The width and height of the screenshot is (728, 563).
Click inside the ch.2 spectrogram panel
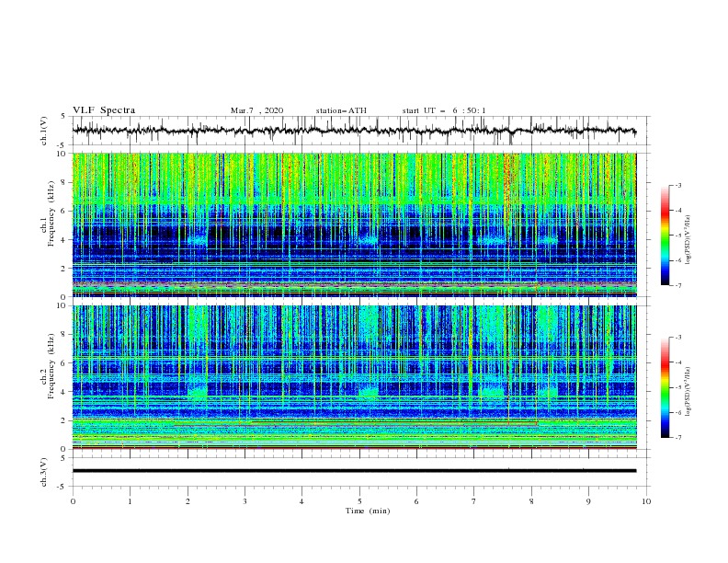pos(354,377)
